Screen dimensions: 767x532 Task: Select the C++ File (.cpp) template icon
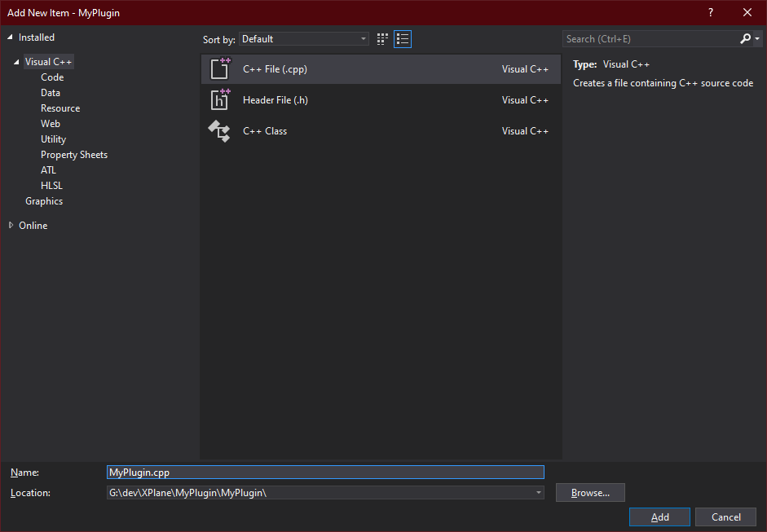[219, 68]
